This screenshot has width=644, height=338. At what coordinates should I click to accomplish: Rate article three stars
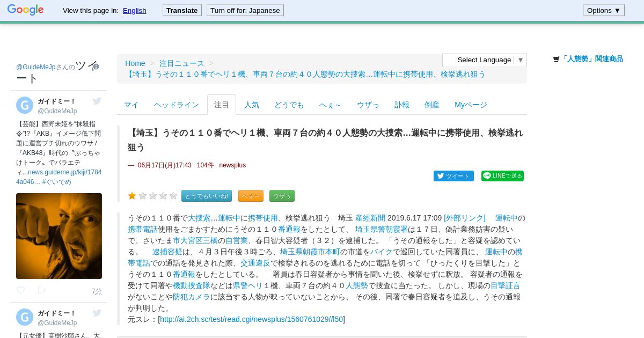click(x=153, y=196)
